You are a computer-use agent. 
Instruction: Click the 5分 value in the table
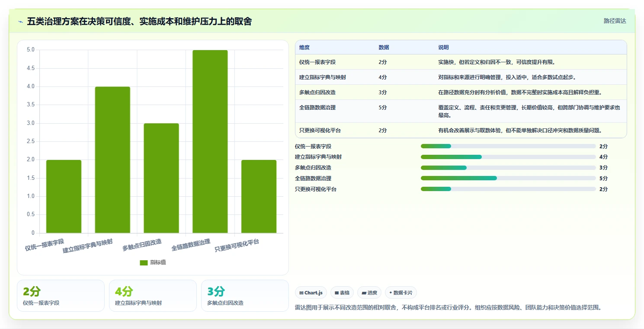pos(382,108)
